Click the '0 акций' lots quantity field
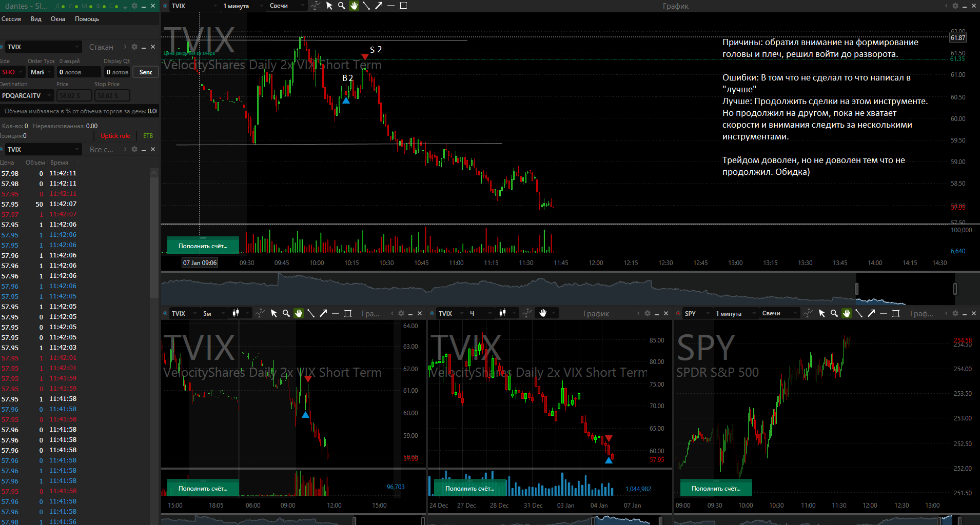Image resolution: width=980 pixels, height=525 pixels. tap(79, 72)
